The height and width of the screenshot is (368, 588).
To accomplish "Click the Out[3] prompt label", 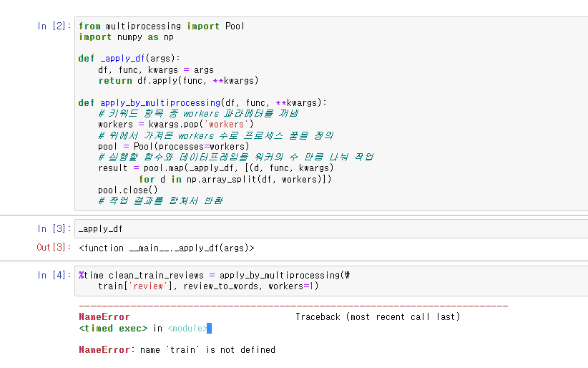I will (54, 248).
